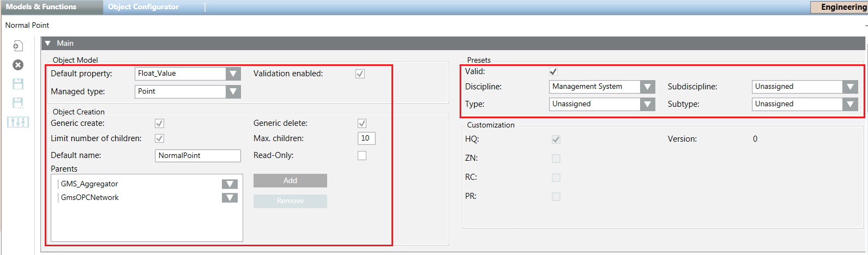Image resolution: width=868 pixels, height=255 pixels.
Task: Uncheck the Valid checkbox in Presets
Action: (553, 71)
